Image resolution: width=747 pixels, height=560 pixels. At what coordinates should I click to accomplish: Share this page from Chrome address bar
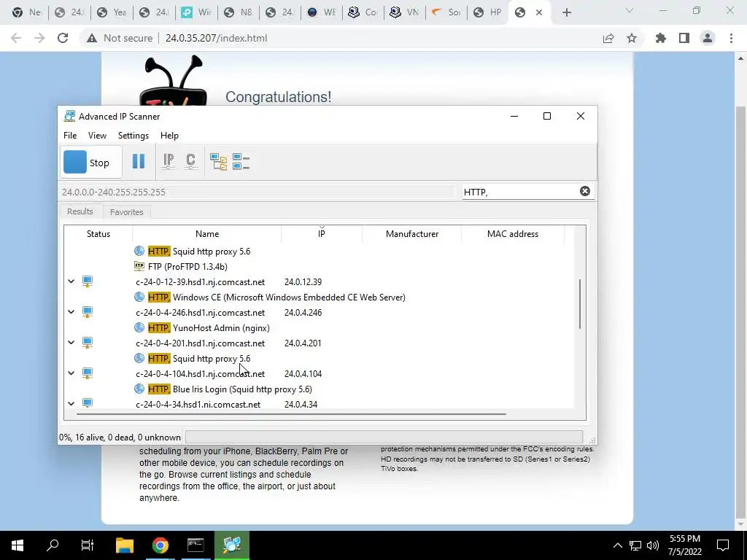tap(608, 38)
